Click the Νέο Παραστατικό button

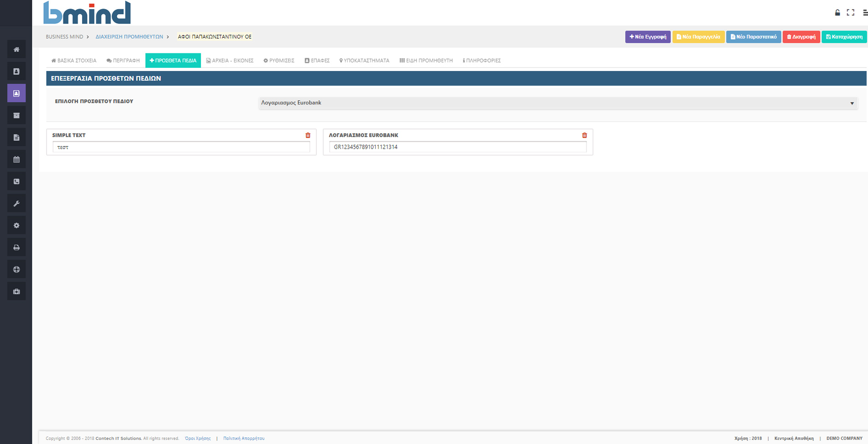pyautogui.click(x=753, y=37)
